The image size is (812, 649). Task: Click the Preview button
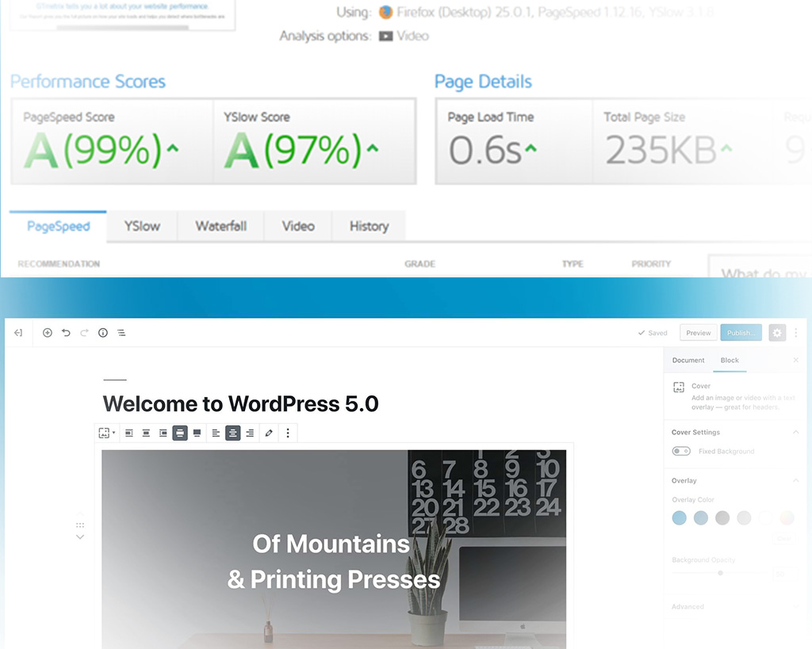[698, 333]
